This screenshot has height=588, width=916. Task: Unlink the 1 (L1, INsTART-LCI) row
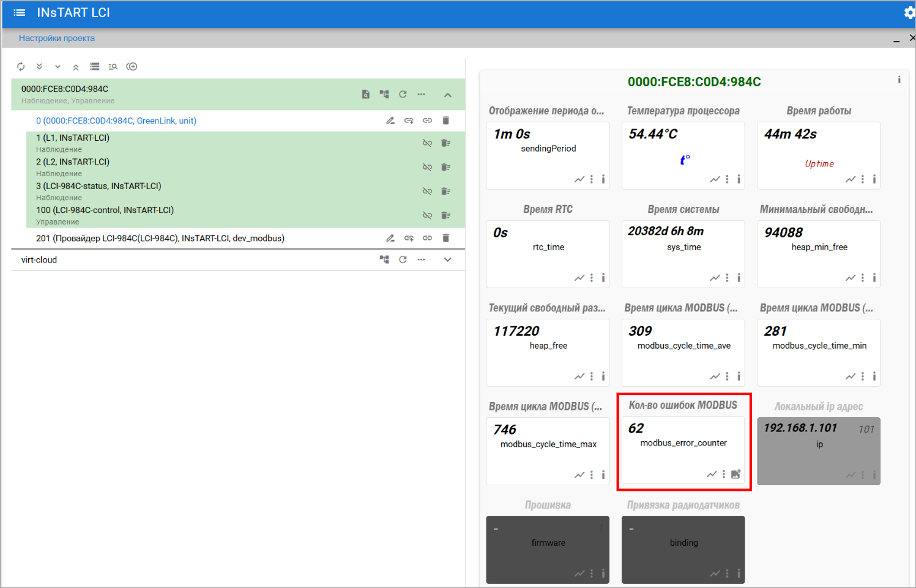pyautogui.click(x=427, y=143)
